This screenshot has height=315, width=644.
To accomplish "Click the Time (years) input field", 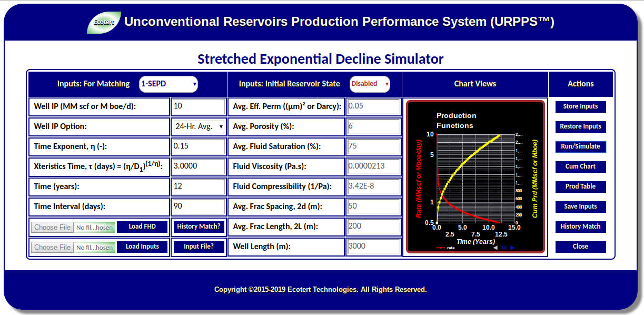I will [x=199, y=186].
